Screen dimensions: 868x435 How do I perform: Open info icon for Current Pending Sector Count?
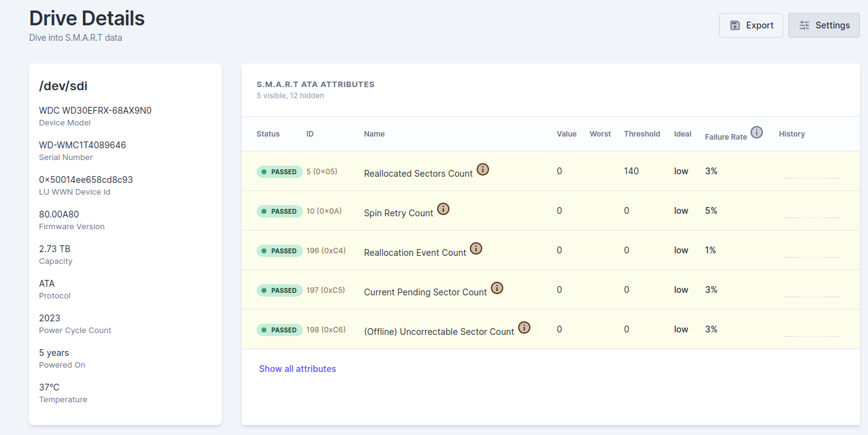pos(497,288)
